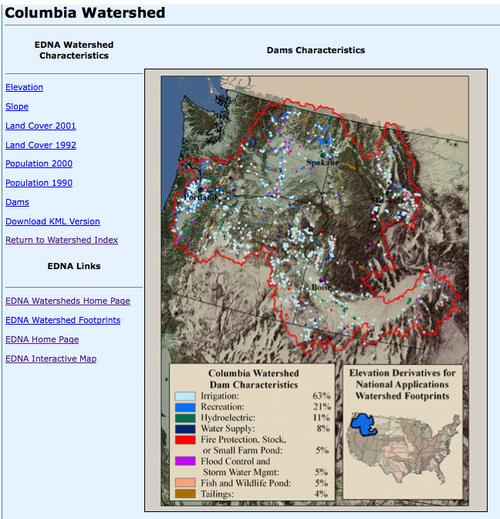
Task: Click the green Hydroelectric legend swatch
Action: point(185,418)
